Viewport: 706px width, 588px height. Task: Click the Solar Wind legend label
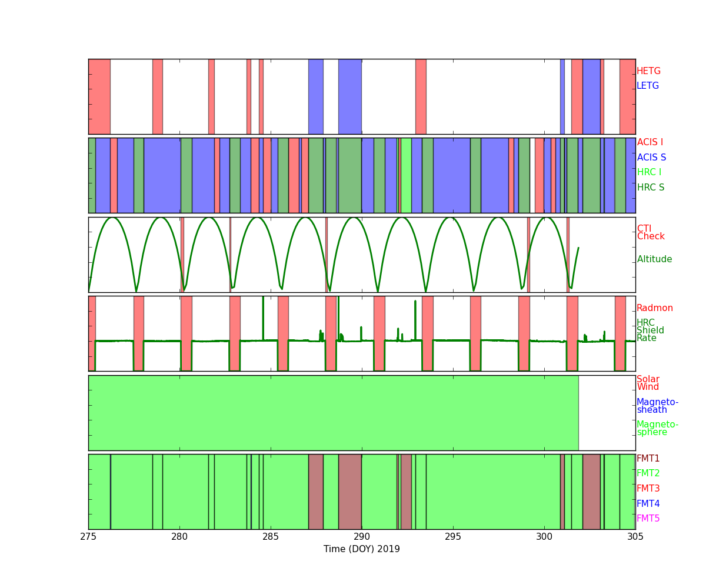[x=648, y=383]
